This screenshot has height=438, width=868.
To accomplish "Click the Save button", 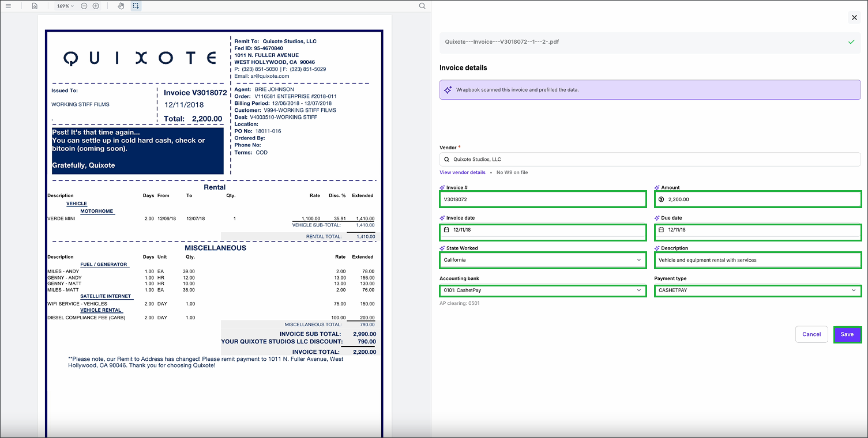I will pyautogui.click(x=847, y=334).
